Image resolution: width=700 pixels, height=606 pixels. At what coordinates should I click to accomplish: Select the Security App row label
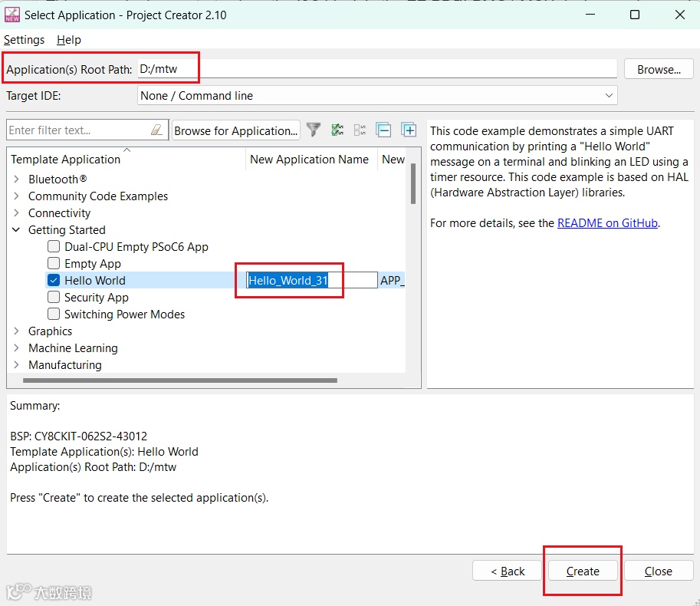coord(97,298)
